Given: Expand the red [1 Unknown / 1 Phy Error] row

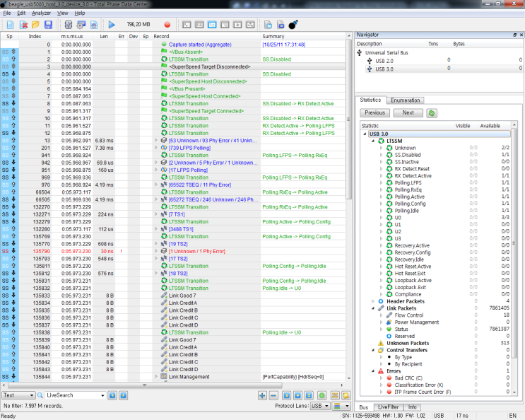Looking at the screenshot, I should [155, 251].
